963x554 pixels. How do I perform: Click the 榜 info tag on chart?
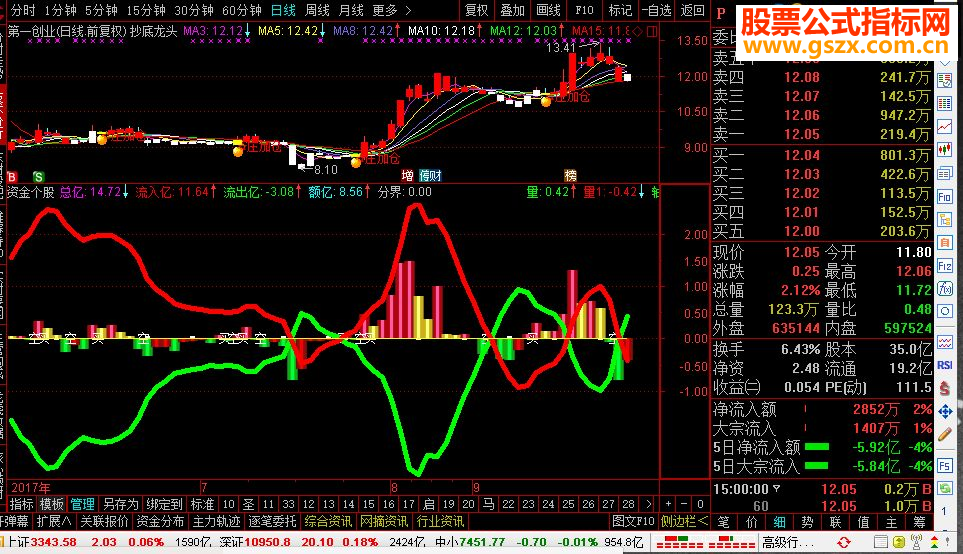click(x=571, y=176)
